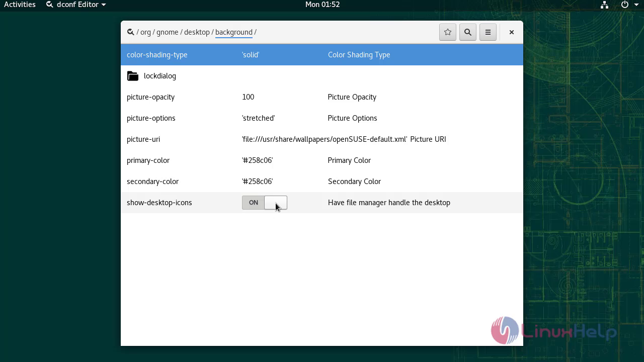This screenshot has height=362, width=644.
Task: Click the 'Picture URI' summary
Action: [428, 139]
